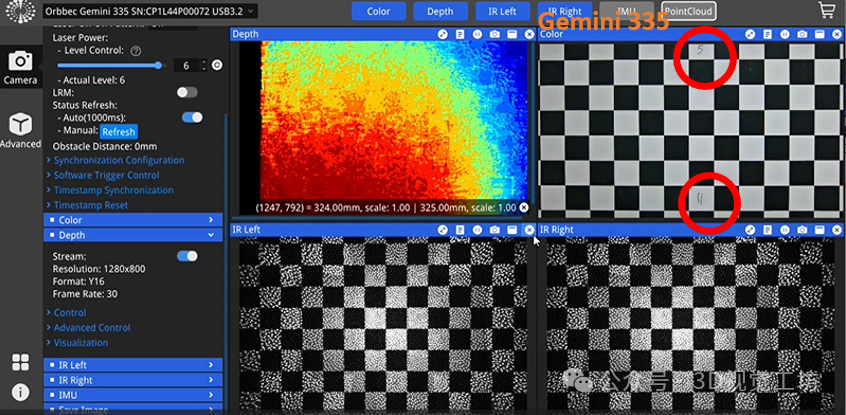Click the four-squares grid icon in sidebar
846x415 pixels.
21,363
